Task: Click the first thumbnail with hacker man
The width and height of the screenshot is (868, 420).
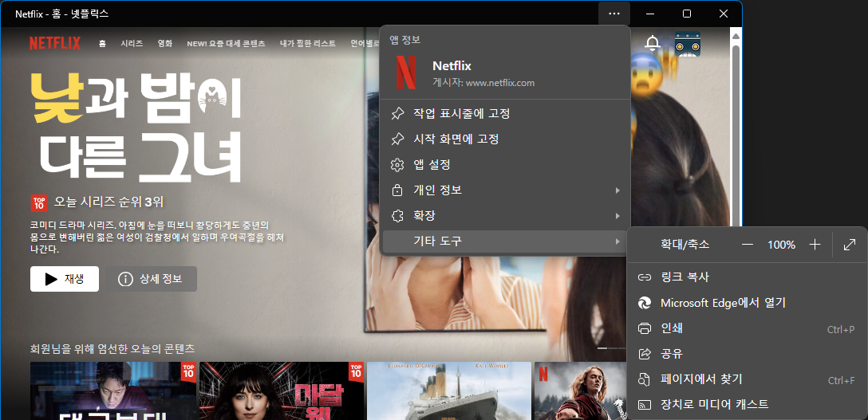Action: (113, 391)
